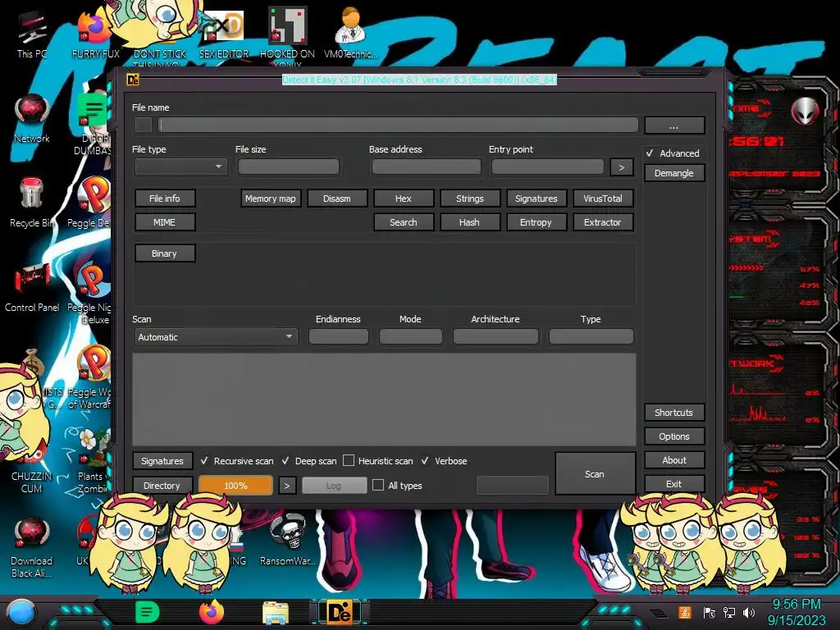840x630 pixels.
Task: Open the Network desktop icon
Action: pyautogui.click(x=32, y=118)
